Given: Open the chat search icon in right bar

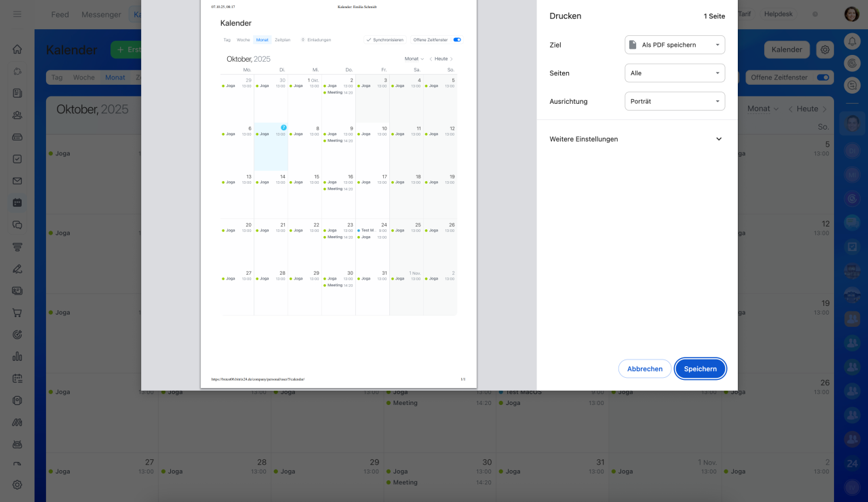Looking at the screenshot, I should (x=852, y=85).
